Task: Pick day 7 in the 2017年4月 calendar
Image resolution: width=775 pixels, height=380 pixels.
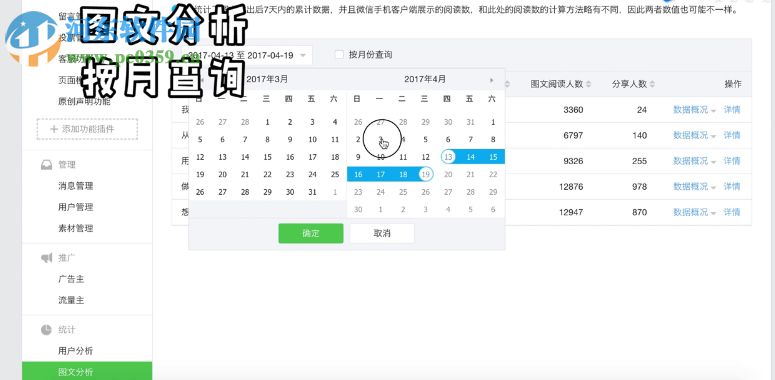Action: [471, 140]
